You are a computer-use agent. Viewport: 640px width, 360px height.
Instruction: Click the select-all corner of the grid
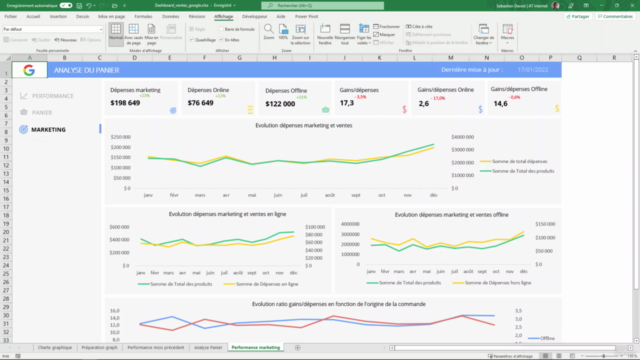click(x=6, y=58)
